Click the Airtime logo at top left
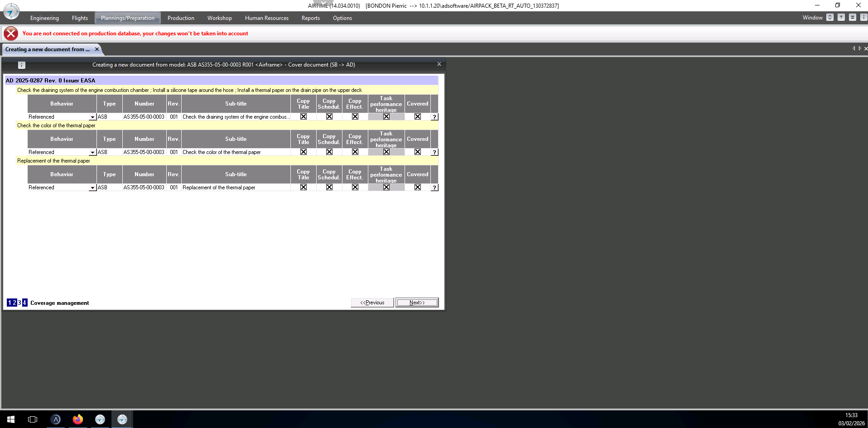Image resolution: width=868 pixels, height=428 pixels. (x=11, y=11)
